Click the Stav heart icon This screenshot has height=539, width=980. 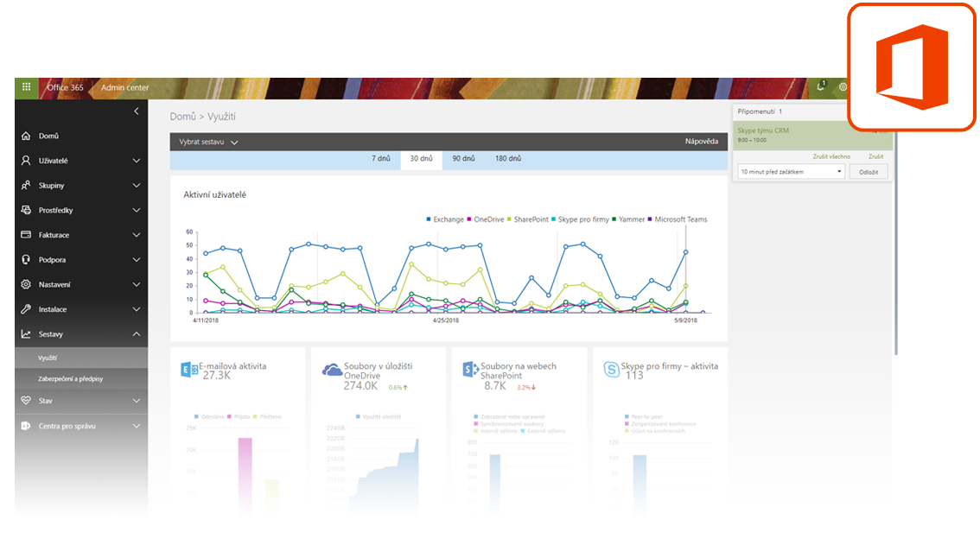26,400
